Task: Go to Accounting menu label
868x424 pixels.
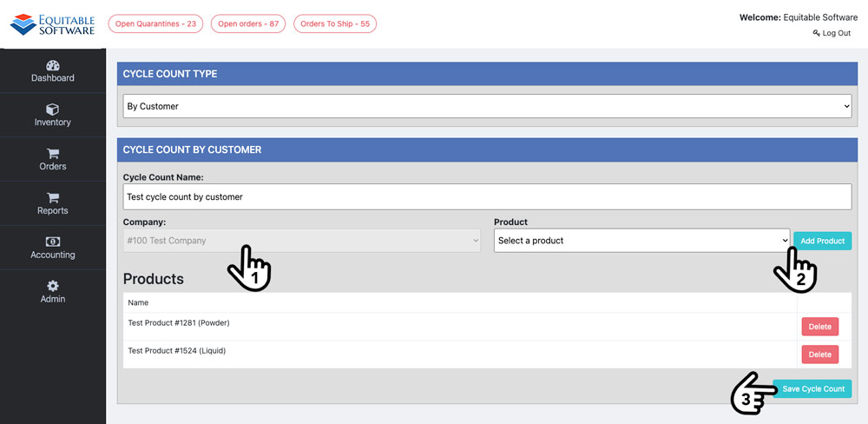Action: 53,255
